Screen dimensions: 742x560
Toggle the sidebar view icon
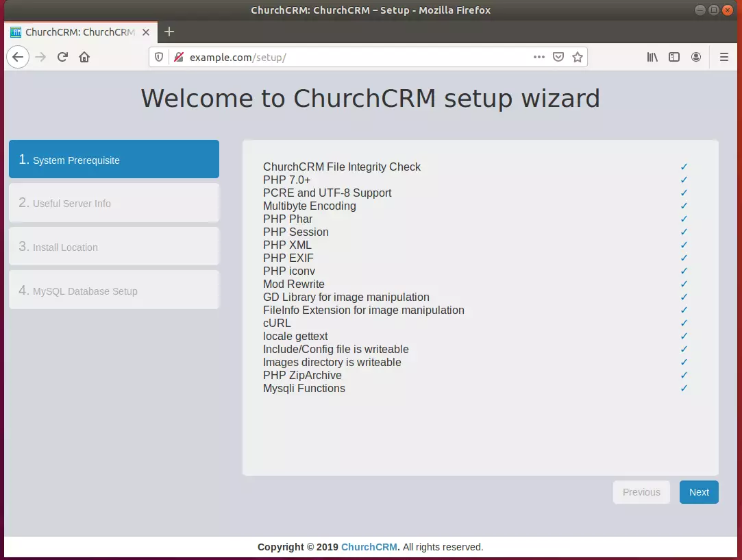pos(674,58)
